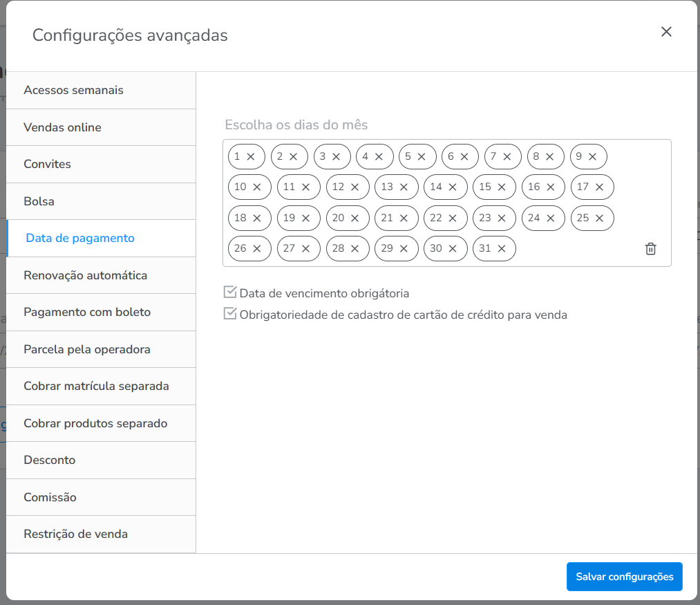
Task: Remove day 12 via its X icon
Action: click(354, 187)
